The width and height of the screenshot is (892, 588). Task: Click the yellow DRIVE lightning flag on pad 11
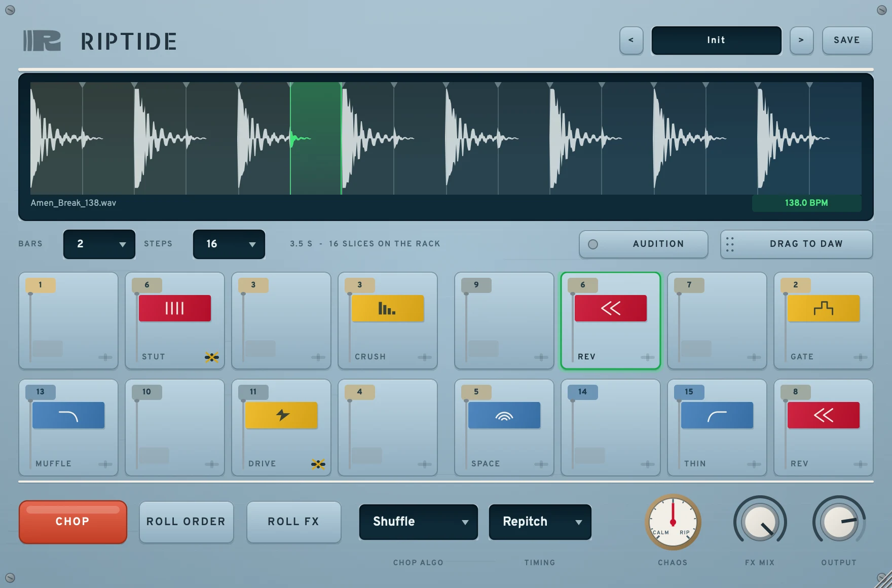click(x=281, y=415)
